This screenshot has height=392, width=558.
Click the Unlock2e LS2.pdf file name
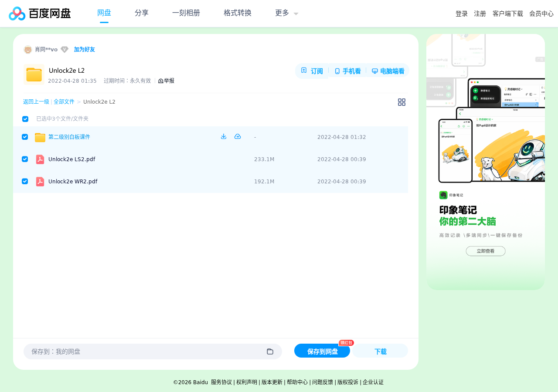click(72, 159)
